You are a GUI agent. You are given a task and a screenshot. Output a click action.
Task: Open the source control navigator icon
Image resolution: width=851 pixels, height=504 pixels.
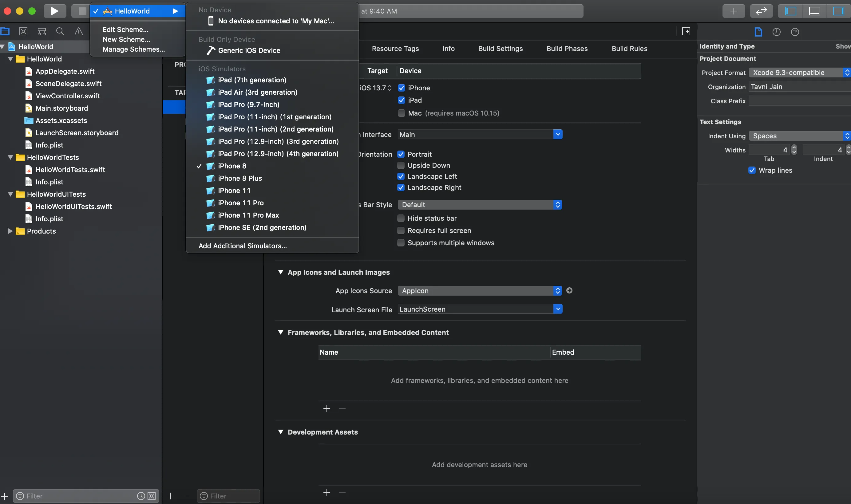pyautogui.click(x=23, y=32)
